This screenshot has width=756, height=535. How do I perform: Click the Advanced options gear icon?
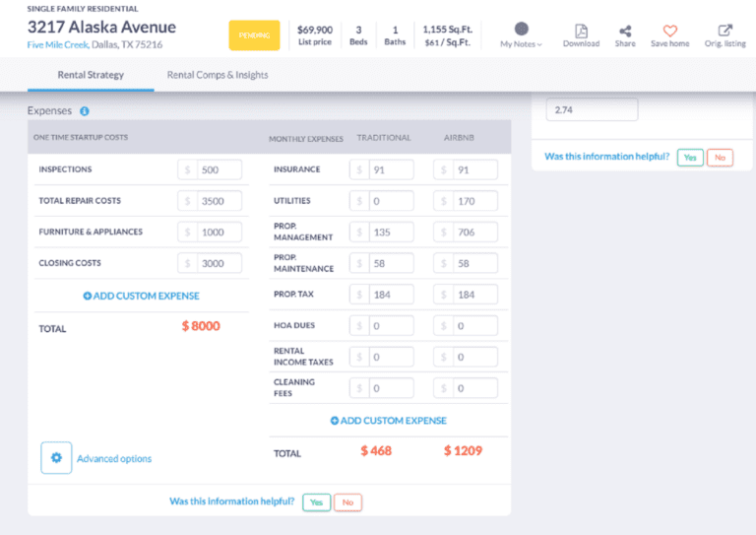point(56,458)
